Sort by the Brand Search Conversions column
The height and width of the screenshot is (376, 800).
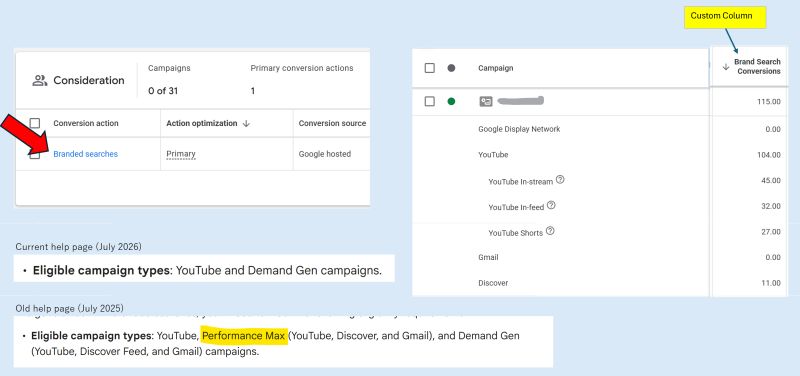(x=757, y=66)
